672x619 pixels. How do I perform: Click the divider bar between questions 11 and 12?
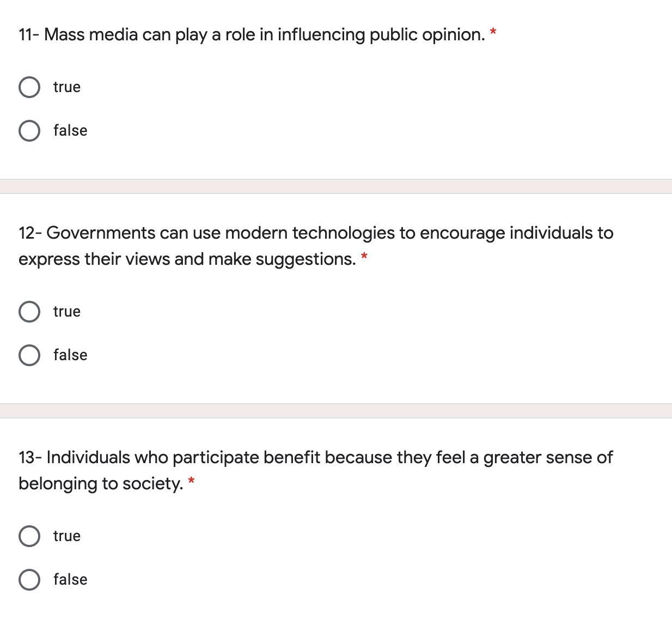coord(336,186)
